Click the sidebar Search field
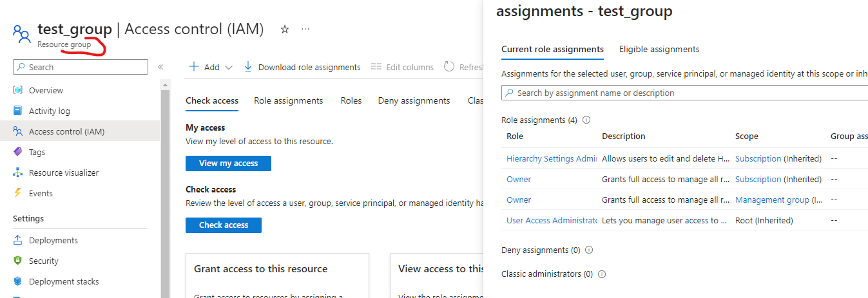The image size is (868, 298). click(81, 67)
